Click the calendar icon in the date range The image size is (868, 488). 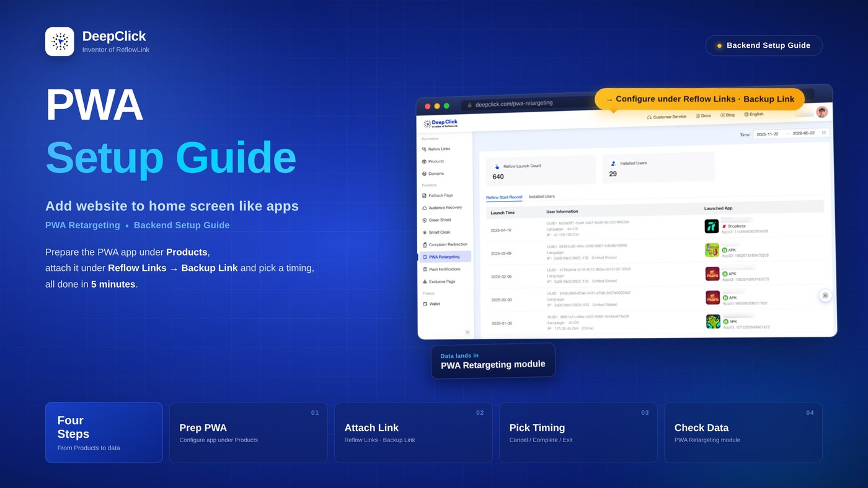(x=823, y=133)
